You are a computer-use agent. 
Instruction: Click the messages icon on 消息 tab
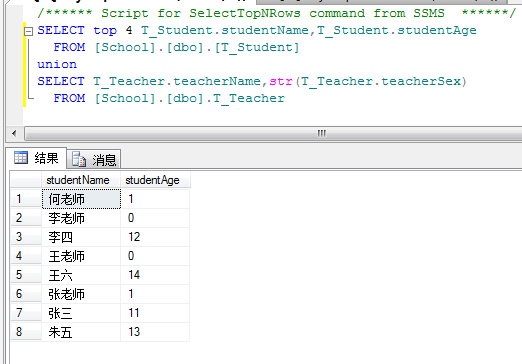point(79,159)
